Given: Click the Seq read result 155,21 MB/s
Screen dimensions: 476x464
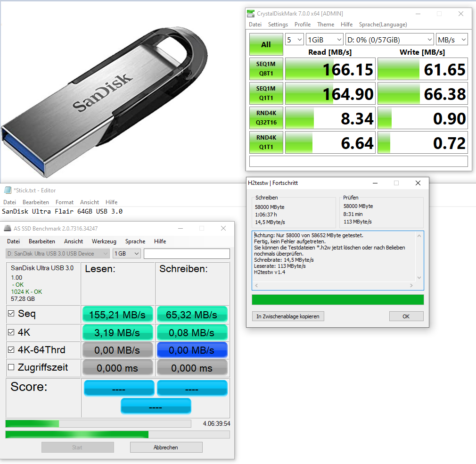Looking at the screenshot, I should [x=117, y=315].
